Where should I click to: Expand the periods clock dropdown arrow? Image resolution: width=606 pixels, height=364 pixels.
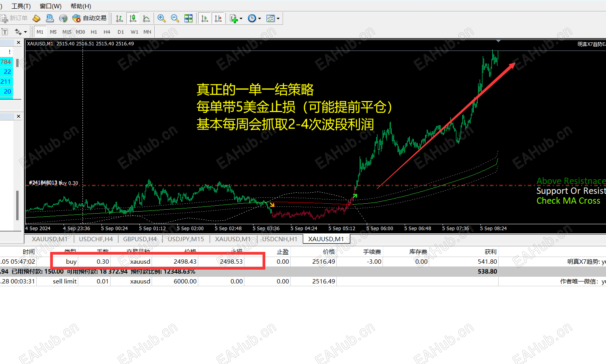[x=259, y=19]
